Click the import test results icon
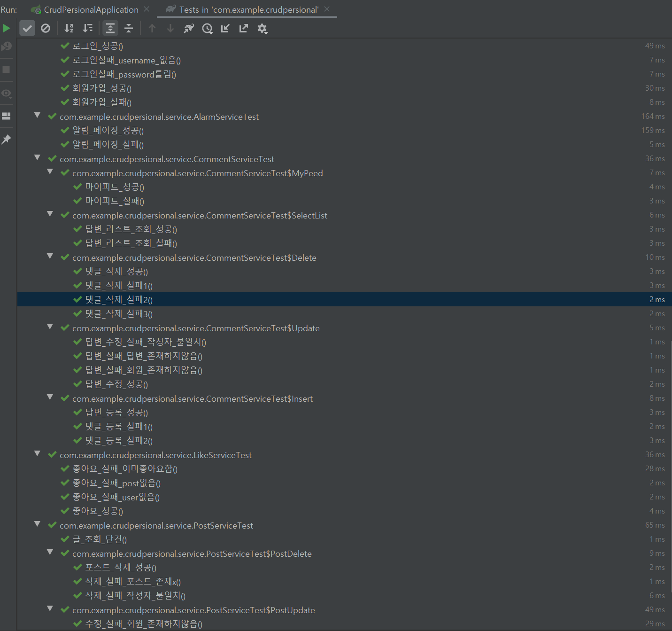 pyautogui.click(x=225, y=28)
